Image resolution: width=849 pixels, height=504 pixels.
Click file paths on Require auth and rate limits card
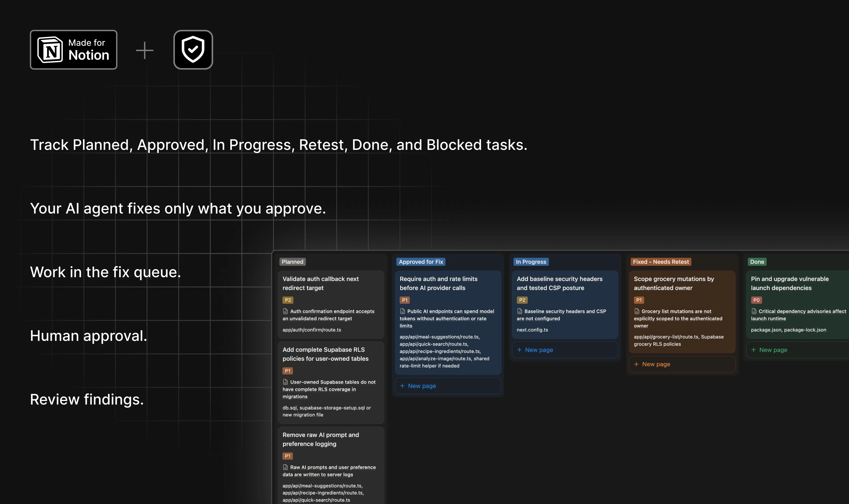[x=445, y=351]
